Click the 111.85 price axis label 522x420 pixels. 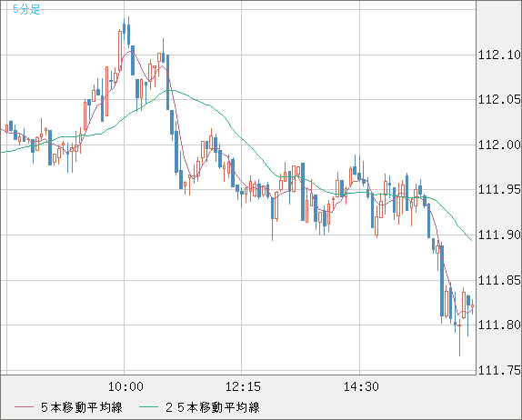coord(499,280)
